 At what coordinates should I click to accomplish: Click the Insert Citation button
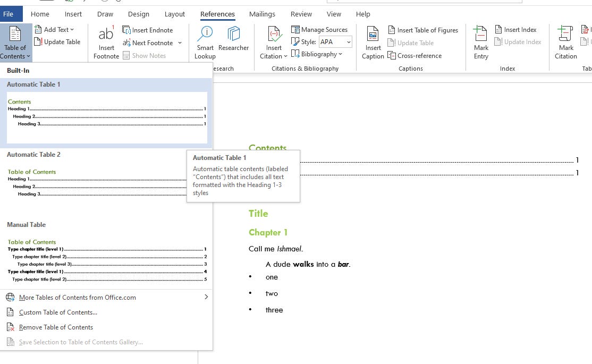273,43
